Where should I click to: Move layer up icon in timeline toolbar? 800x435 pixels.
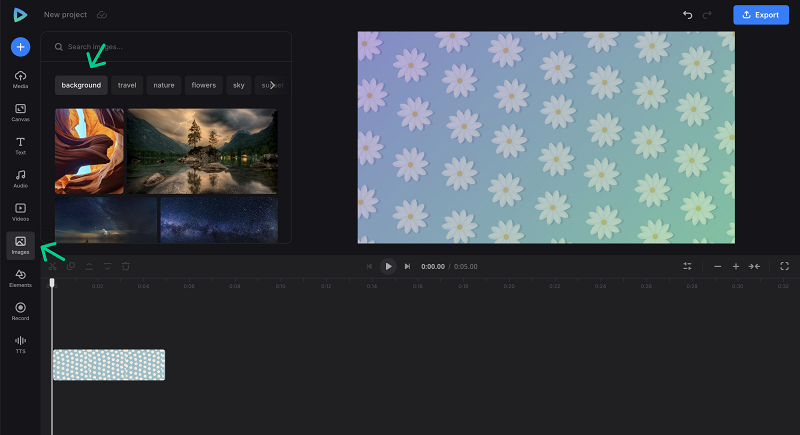click(x=89, y=266)
